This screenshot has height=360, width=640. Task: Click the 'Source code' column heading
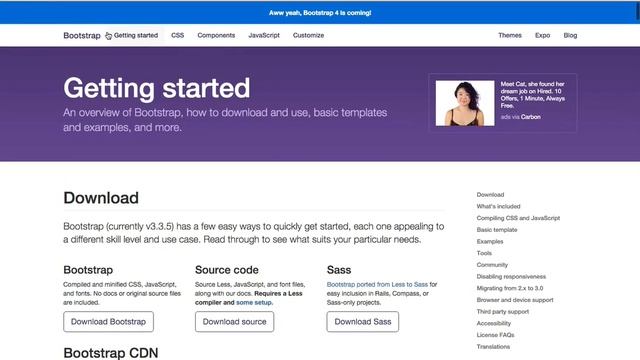pos(227,270)
